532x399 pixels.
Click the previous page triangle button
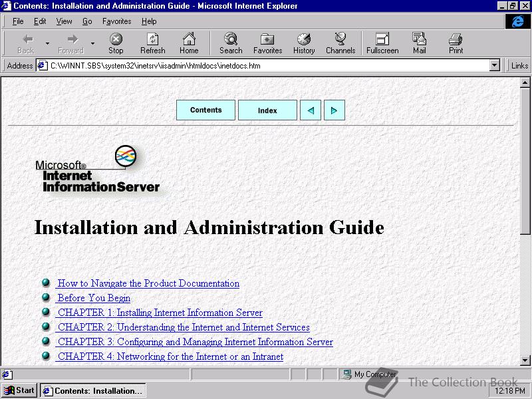[311, 110]
